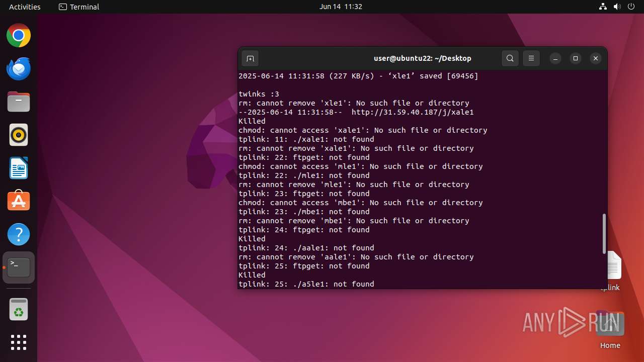Show the applications grid
The height and width of the screenshot is (362, 644).
[19, 342]
